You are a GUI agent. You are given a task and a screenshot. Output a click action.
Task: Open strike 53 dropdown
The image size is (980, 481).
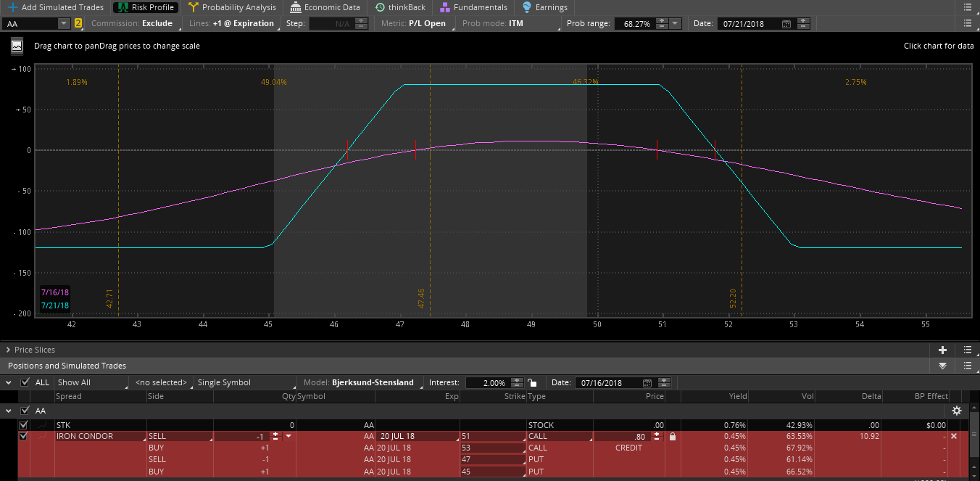[493, 448]
